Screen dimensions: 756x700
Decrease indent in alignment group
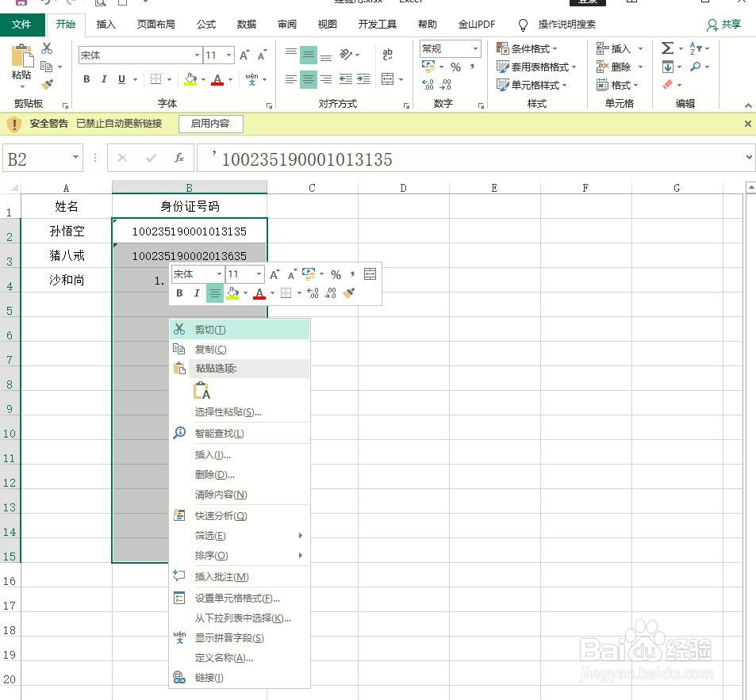(346, 79)
